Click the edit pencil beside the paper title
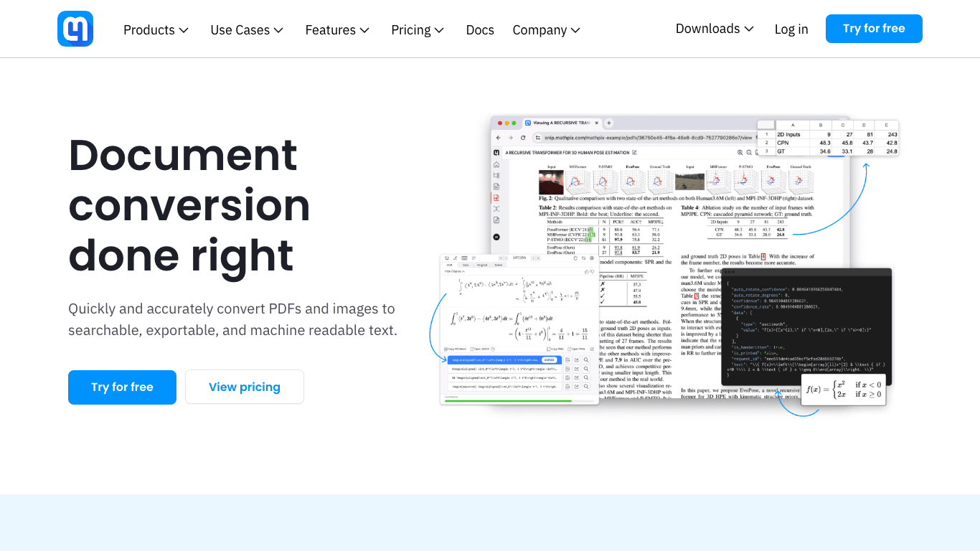The height and width of the screenshot is (551, 980). coord(635,152)
